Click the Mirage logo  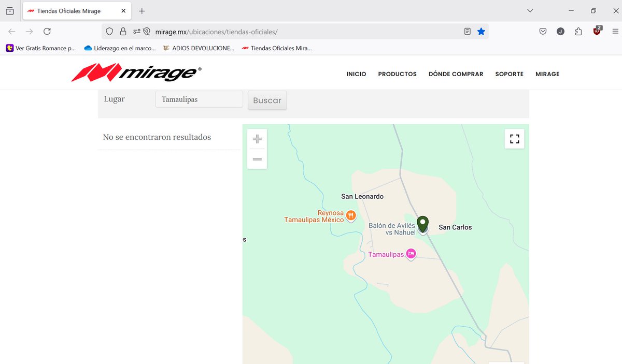tap(136, 72)
